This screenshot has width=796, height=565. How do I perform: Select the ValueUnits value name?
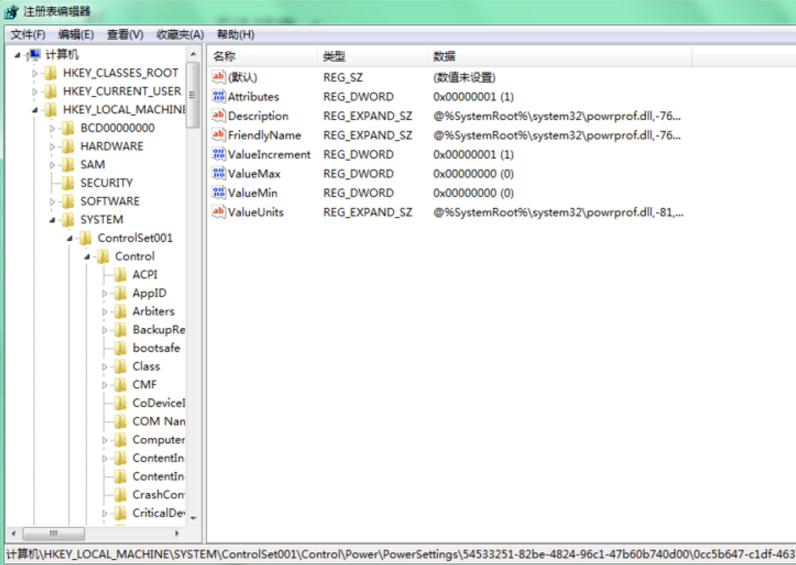256,212
